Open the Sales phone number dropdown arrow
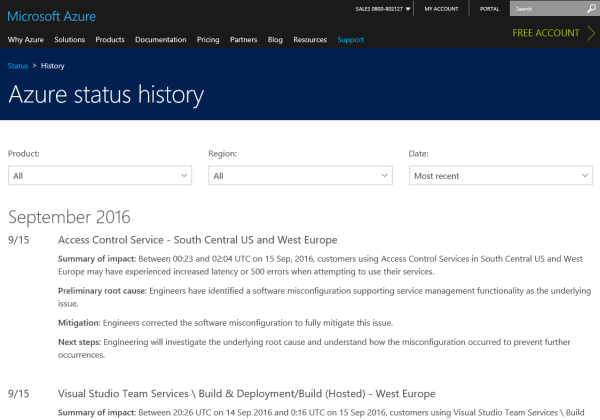 pyautogui.click(x=408, y=9)
